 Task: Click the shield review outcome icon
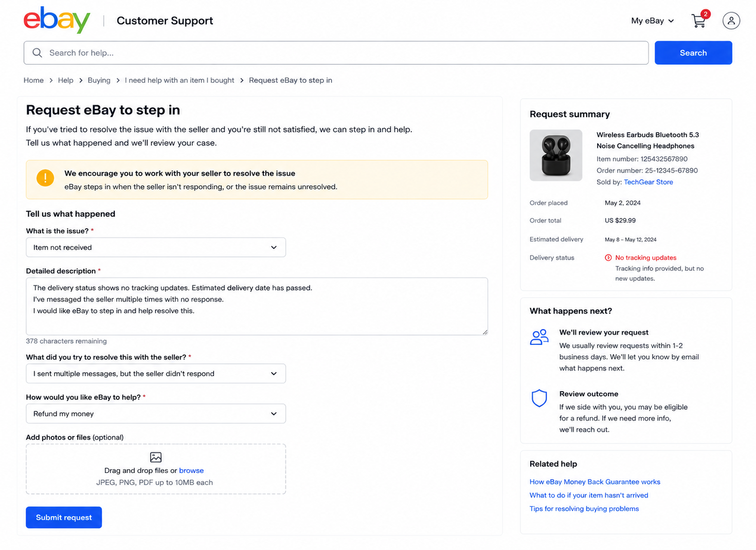539,398
